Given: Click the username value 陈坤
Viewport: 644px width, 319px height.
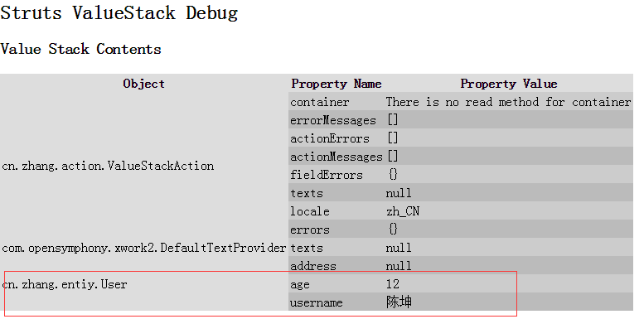Looking at the screenshot, I should coord(399,302).
